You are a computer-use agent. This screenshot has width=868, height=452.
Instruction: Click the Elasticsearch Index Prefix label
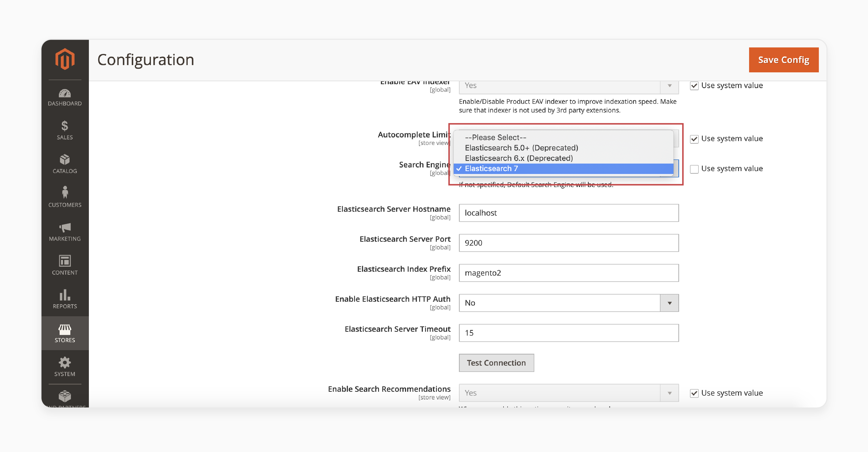tap(404, 269)
